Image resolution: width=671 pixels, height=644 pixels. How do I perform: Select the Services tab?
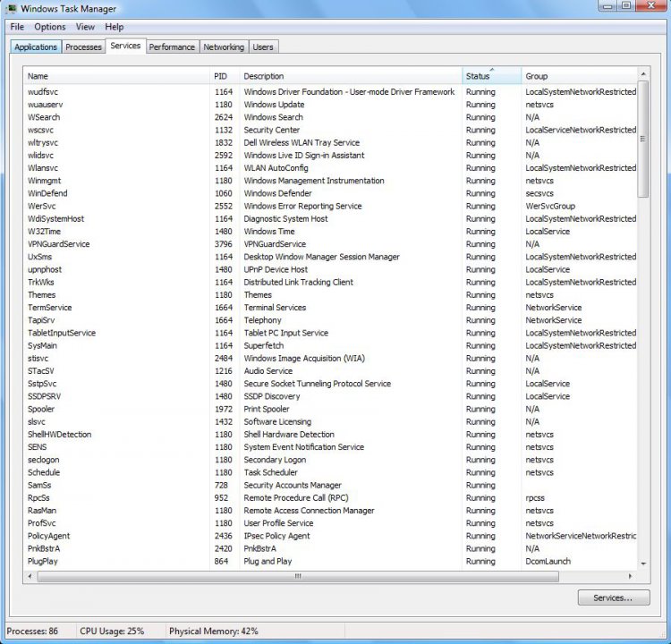coord(125,46)
